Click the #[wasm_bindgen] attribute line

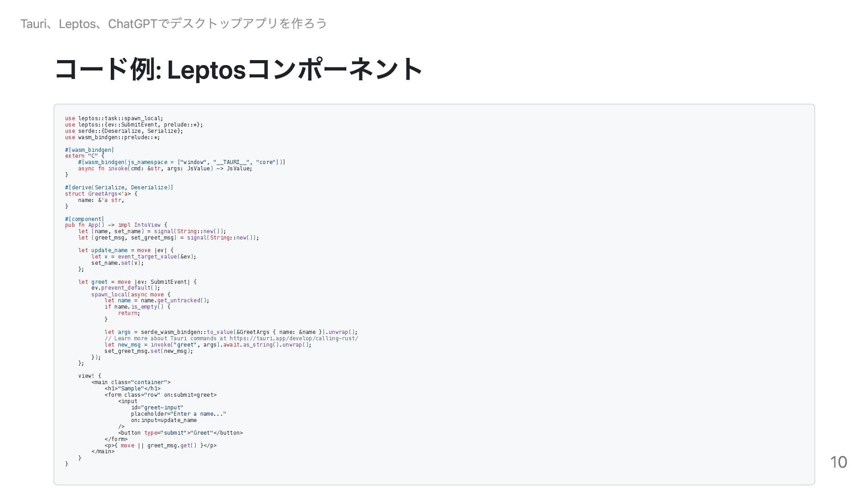[x=90, y=150]
